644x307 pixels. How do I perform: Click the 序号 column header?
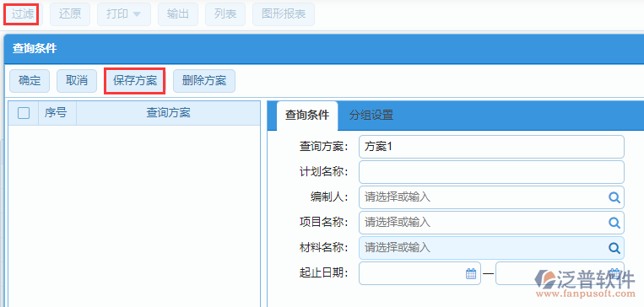pos(57,113)
